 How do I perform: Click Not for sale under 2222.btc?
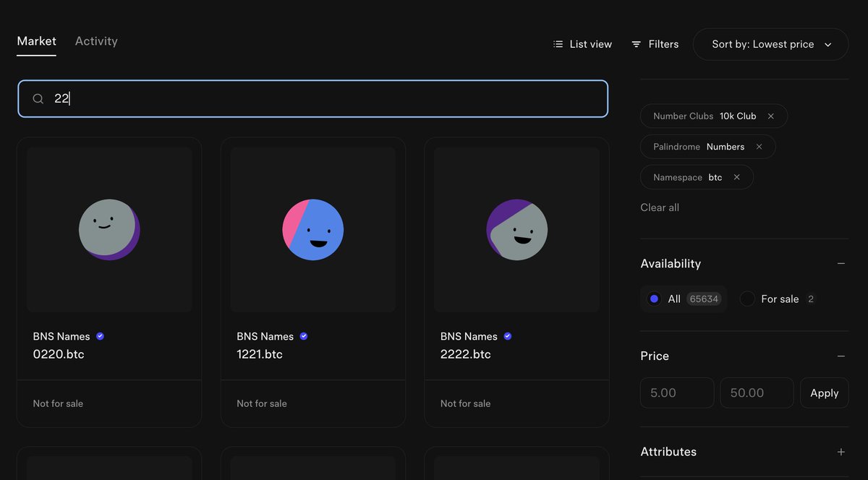[466, 403]
